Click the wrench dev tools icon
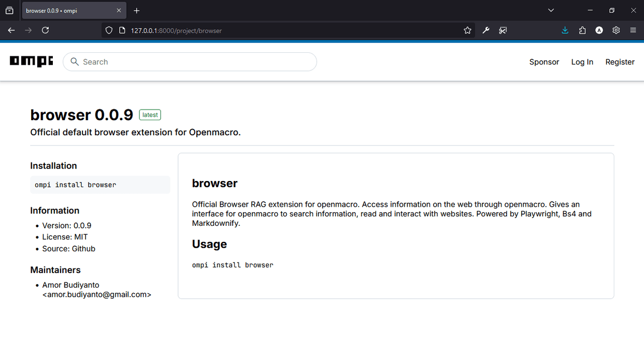The width and height of the screenshot is (644, 347). [x=486, y=30]
